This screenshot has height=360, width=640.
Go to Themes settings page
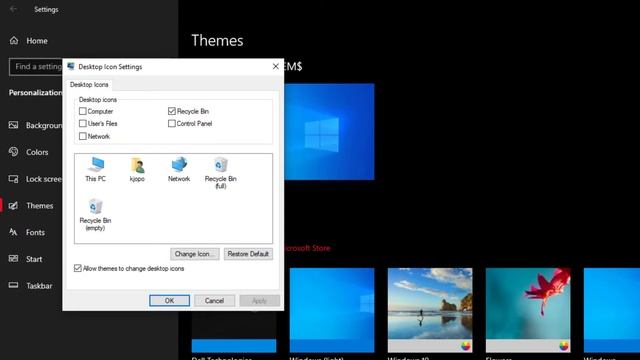click(40, 206)
